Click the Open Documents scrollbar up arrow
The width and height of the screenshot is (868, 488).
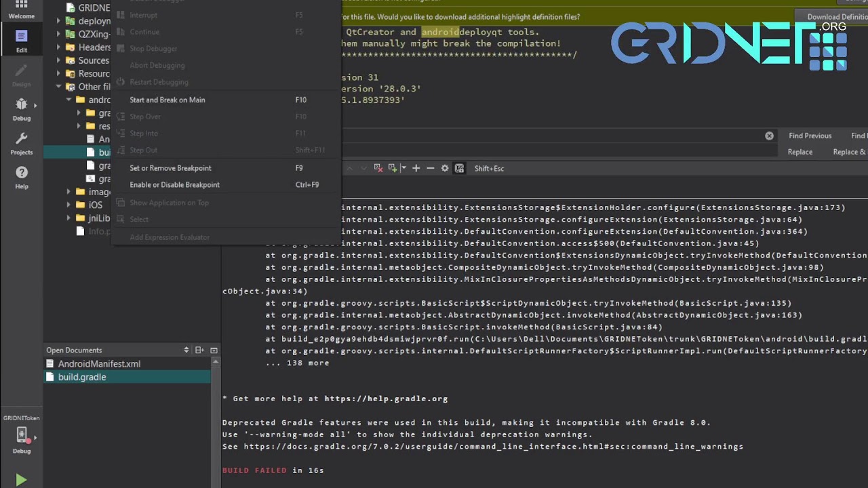216,362
